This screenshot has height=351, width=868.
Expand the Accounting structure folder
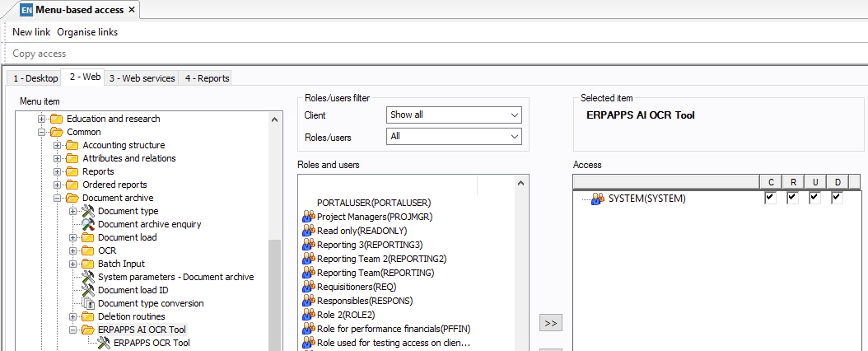pyautogui.click(x=58, y=145)
